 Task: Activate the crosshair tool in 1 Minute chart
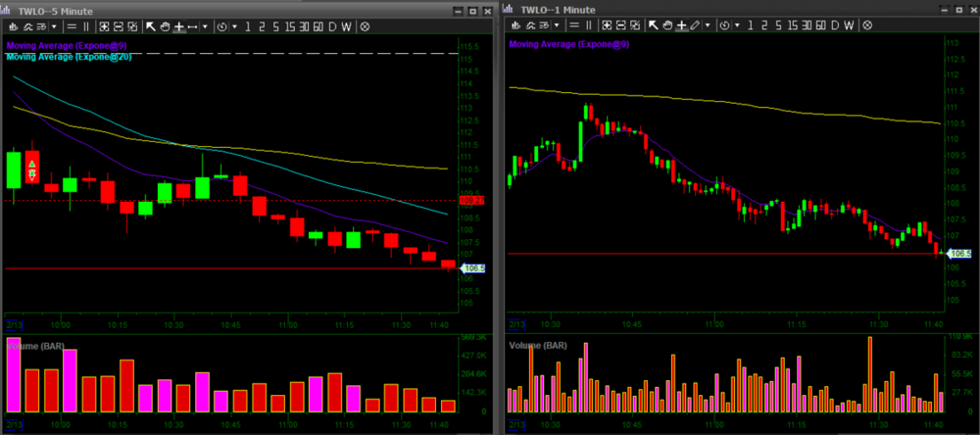click(x=679, y=25)
